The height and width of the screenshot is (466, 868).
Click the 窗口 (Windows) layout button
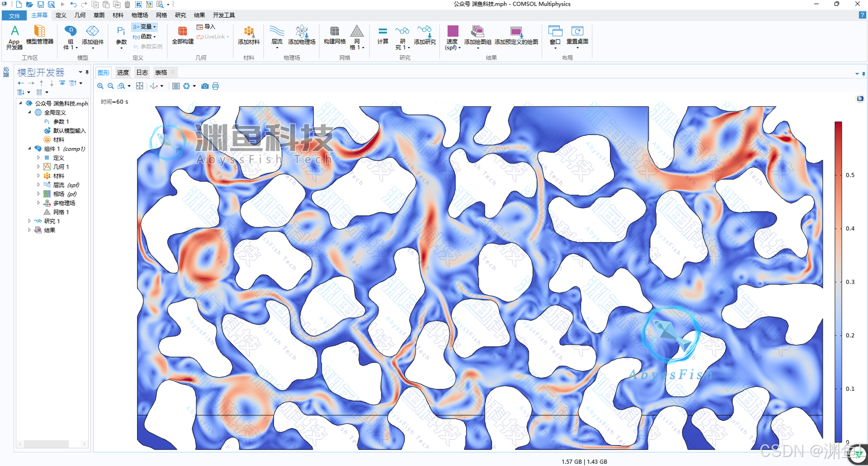click(x=555, y=37)
